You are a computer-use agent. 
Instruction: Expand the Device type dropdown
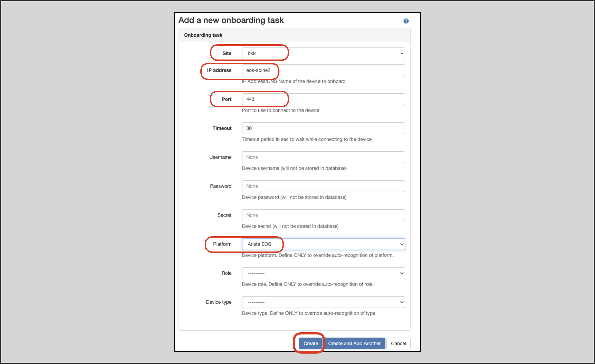click(x=323, y=302)
